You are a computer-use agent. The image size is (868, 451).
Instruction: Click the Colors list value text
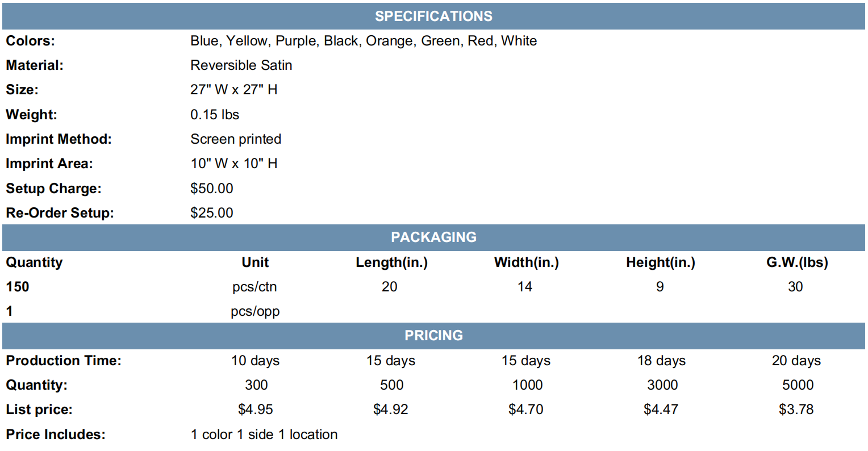click(x=364, y=41)
